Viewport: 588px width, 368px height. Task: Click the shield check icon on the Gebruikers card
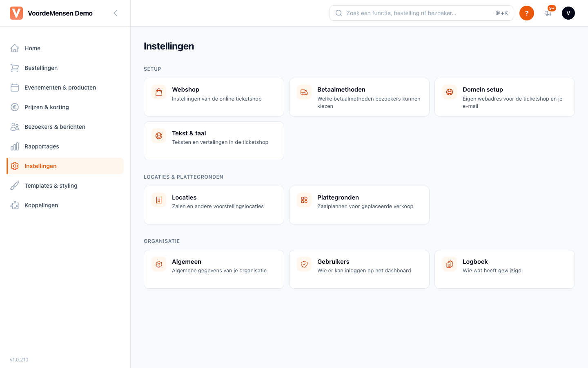point(304,264)
